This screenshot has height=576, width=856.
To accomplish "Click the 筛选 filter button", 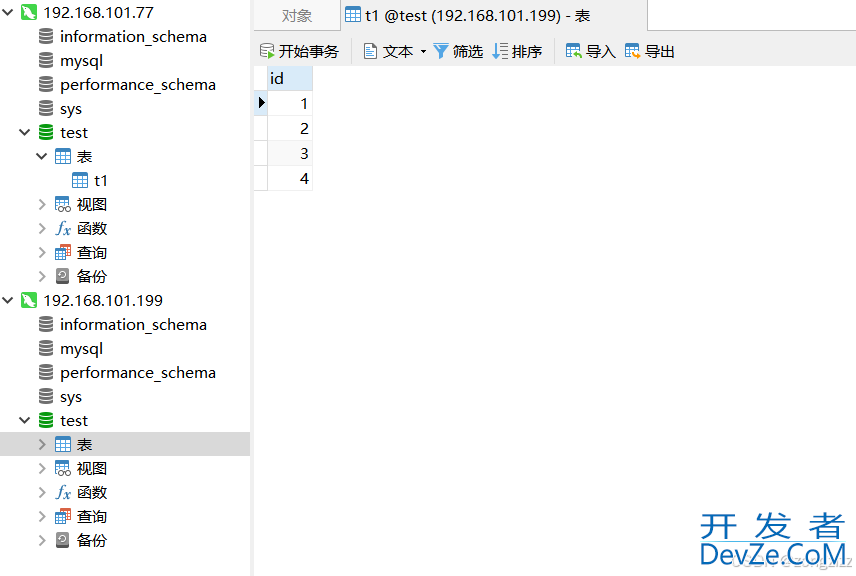I will [459, 52].
